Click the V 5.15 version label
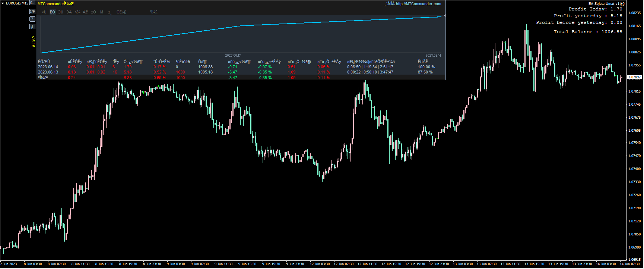This screenshot has width=644, height=269. 33,41
